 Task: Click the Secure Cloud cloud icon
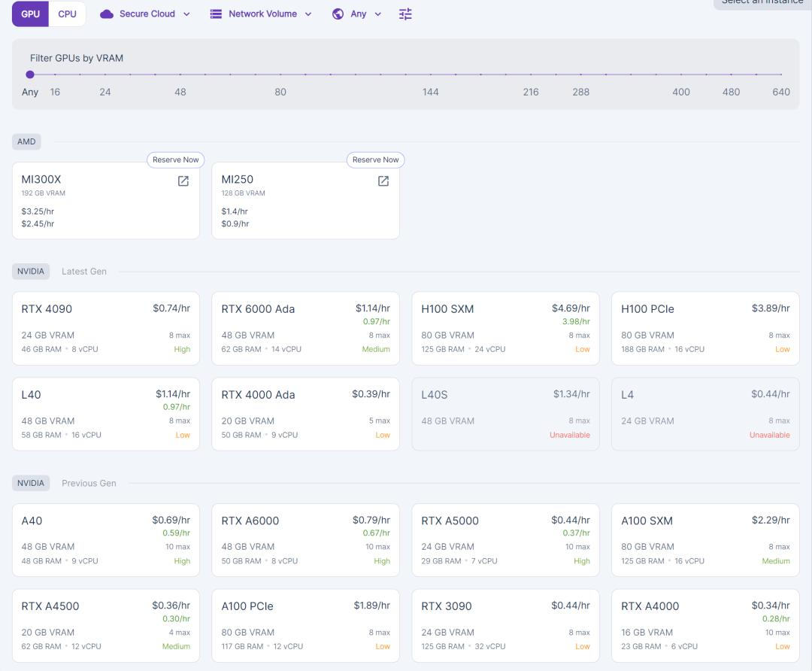[107, 14]
